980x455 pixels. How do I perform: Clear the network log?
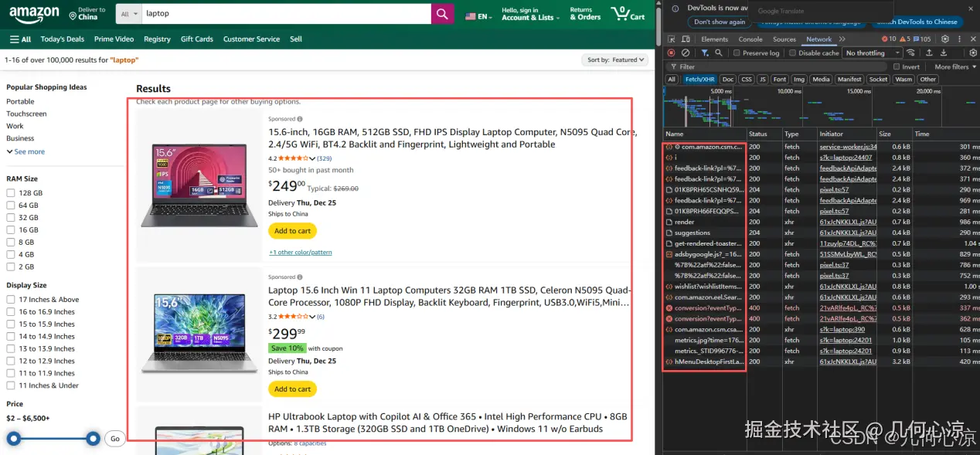(x=686, y=53)
